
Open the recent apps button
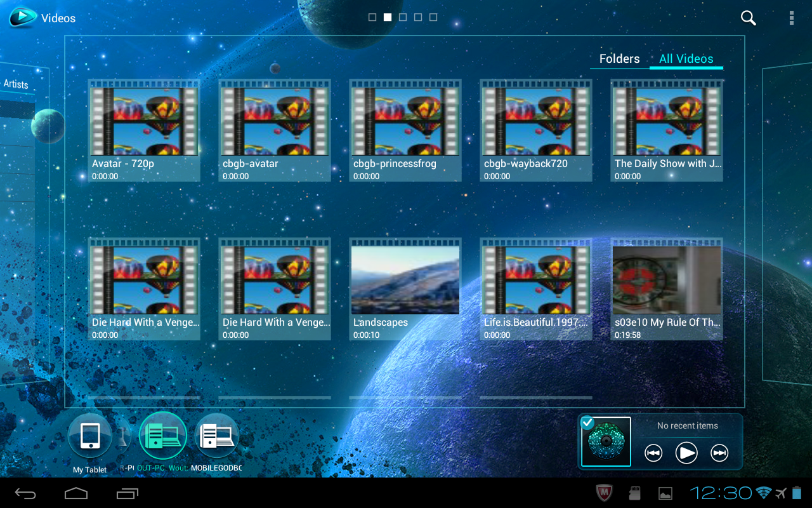pyautogui.click(x=128, y=493)
